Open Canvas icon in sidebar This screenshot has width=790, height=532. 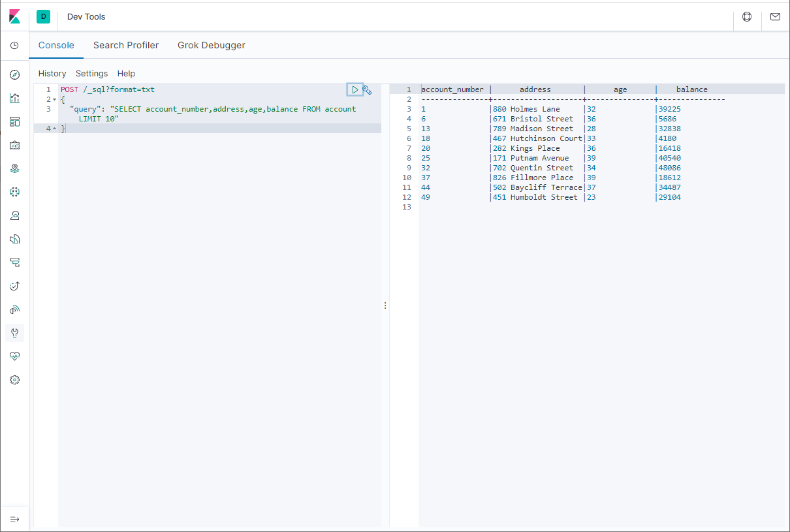[x=14, y=145]
